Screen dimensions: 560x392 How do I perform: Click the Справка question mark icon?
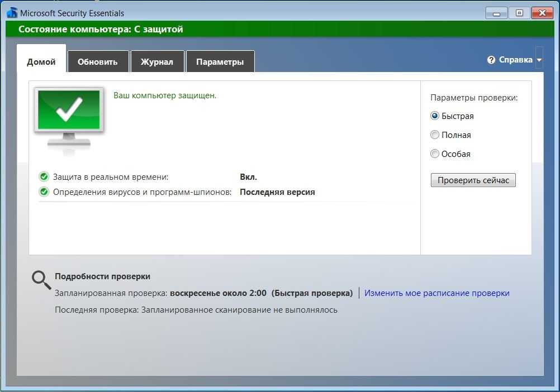(x=491, y=60)
